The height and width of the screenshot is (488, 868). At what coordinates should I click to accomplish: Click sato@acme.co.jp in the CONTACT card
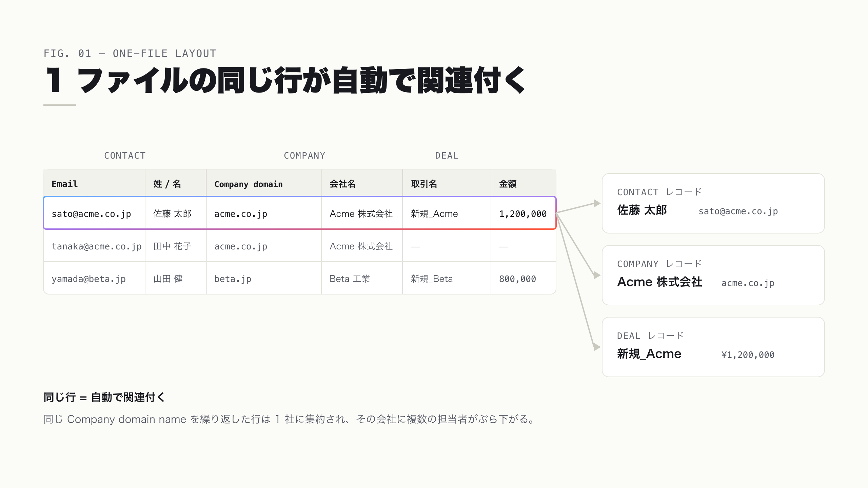coord(738,211)
